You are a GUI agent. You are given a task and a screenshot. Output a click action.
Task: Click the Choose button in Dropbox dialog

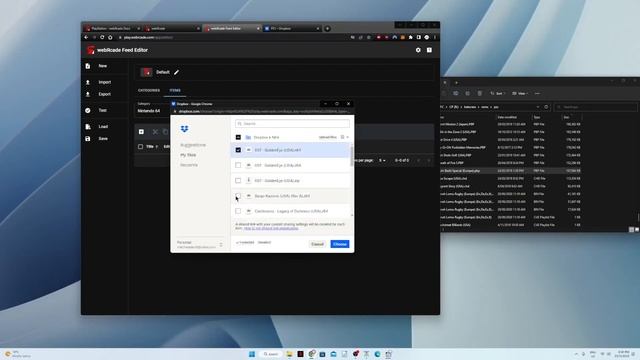click(340, 244)
